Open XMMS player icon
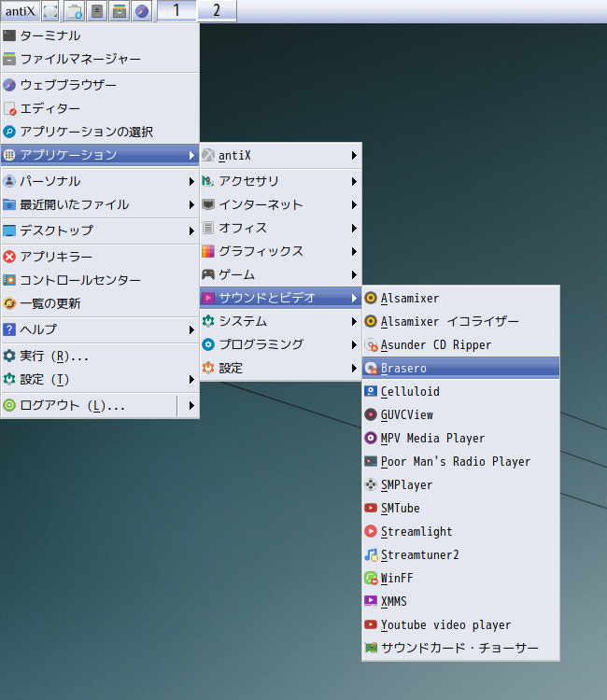The height and width of the screenshot is (700, 607). point(371,601)
